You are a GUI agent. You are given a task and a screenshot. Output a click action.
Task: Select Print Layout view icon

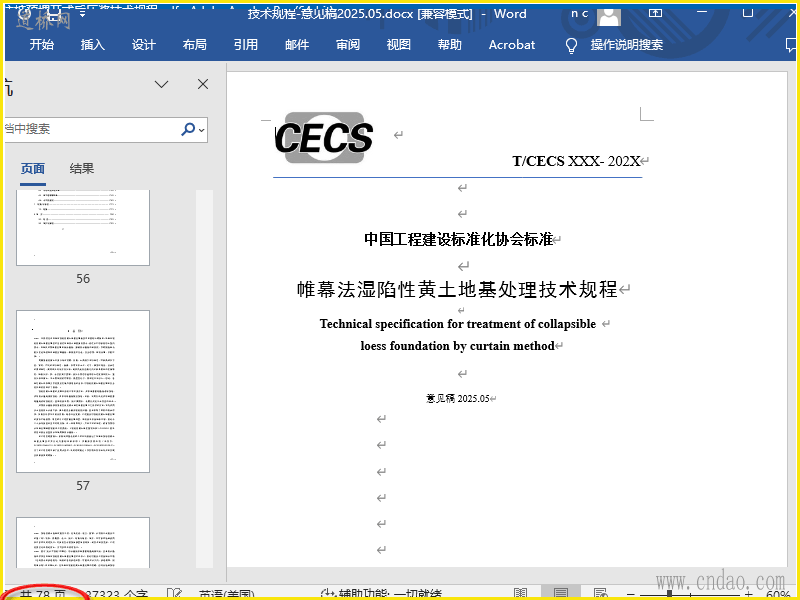click(561, 594)
